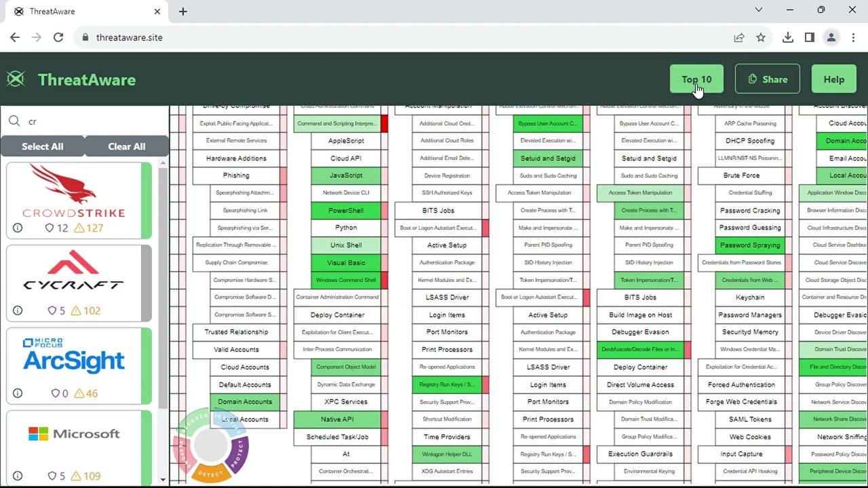
Task: Bookmark page with star icon
Action: 761,37
